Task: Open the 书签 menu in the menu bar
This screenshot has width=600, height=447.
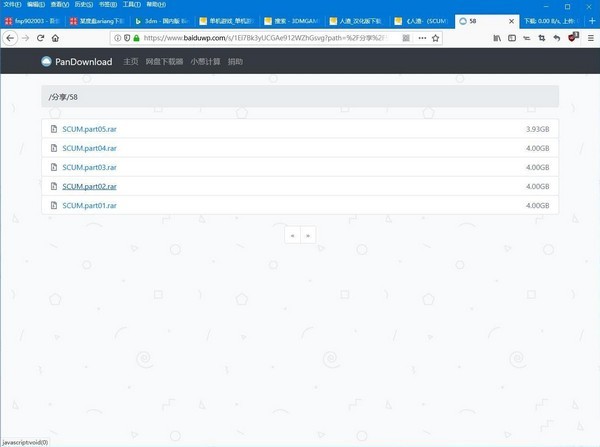Action: click(x=105, y=5)
